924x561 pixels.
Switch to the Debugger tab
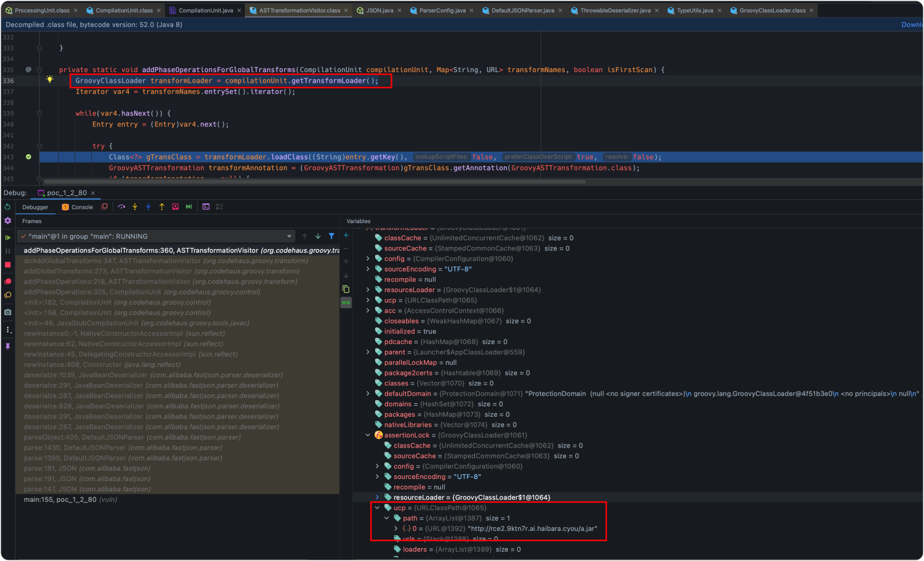[35, 207]
